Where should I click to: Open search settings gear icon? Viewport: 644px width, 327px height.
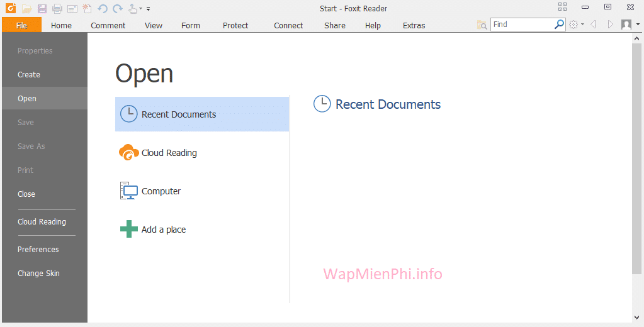pos(573,25)
